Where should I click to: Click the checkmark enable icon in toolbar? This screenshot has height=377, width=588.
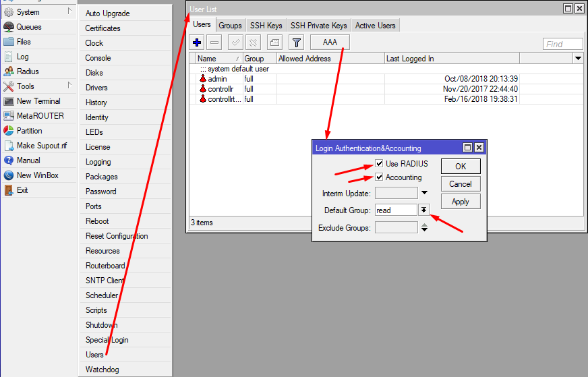(x=235, y=42)
